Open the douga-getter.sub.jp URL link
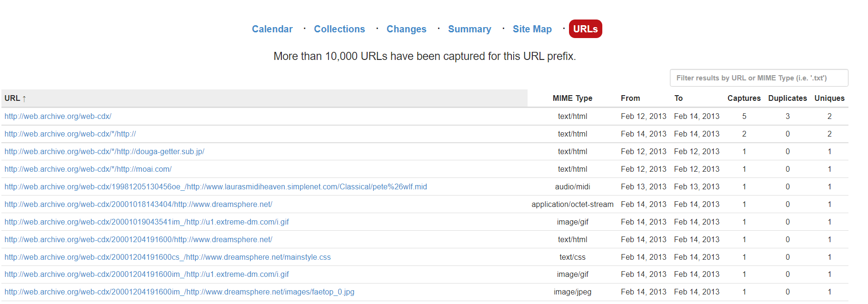 (104, 152)
